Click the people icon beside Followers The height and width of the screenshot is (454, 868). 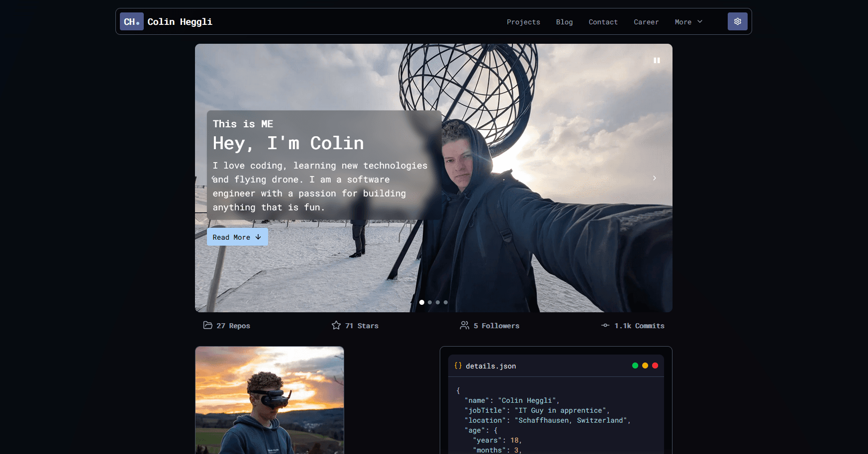tap(465, 325)
